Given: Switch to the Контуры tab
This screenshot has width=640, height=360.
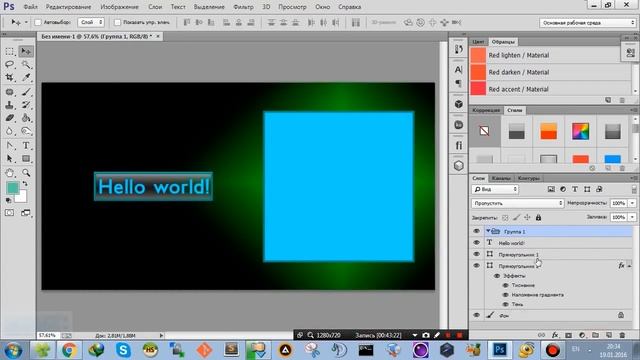Looking at the screenshot, I should click(x=528, y=178).
